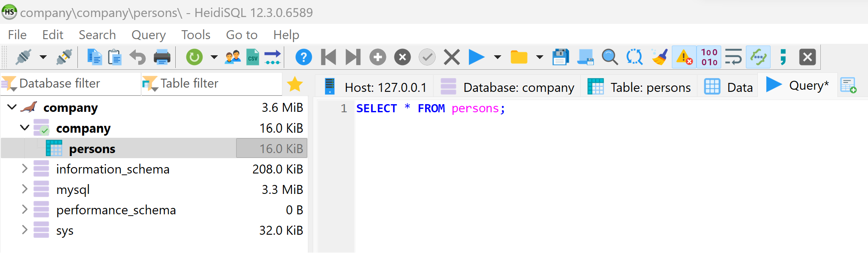Open dropdown arrow beside green Refresh icon
The width and height of the screenshot is (868, 253).
point(214,57)
